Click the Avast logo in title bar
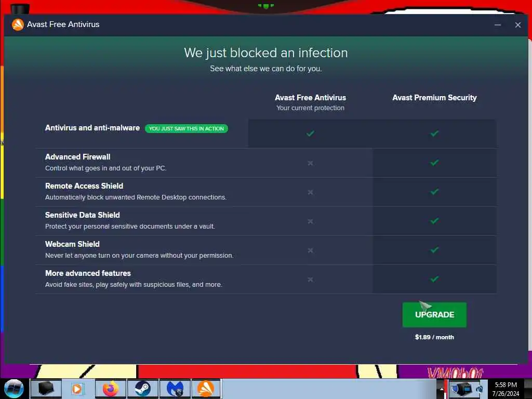 18,24
